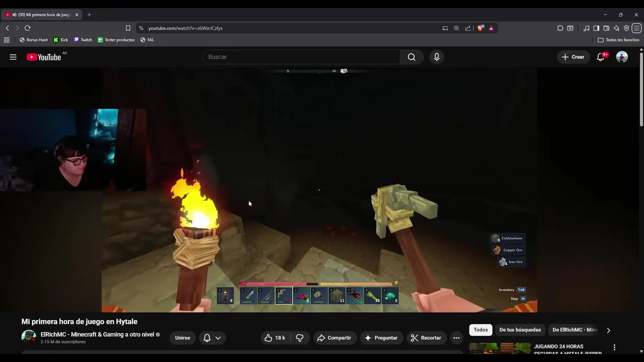Click the ElRichMC channel avatar
The image size is (644, 362).
pyautogui.click(x=29, y=337)
